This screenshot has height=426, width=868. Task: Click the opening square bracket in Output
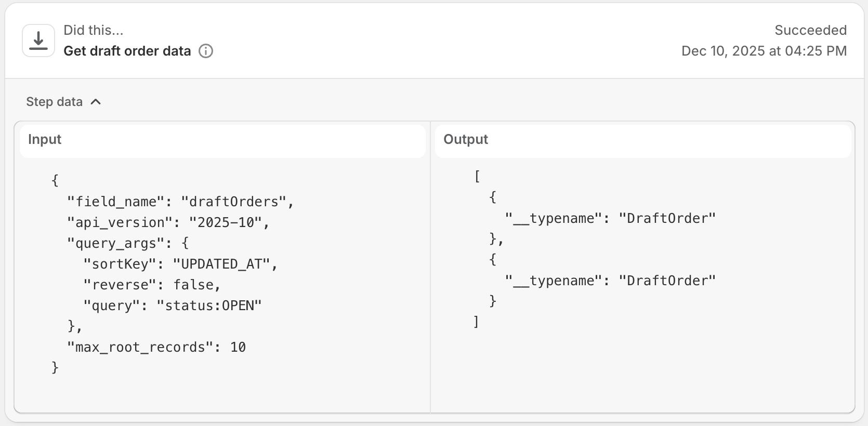(477, 177)
